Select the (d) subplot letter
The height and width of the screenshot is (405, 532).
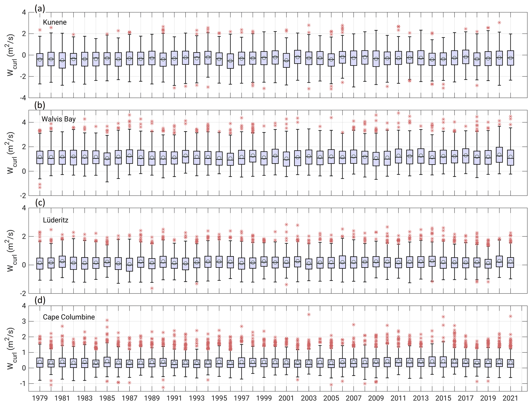click(x=40, y=300)
